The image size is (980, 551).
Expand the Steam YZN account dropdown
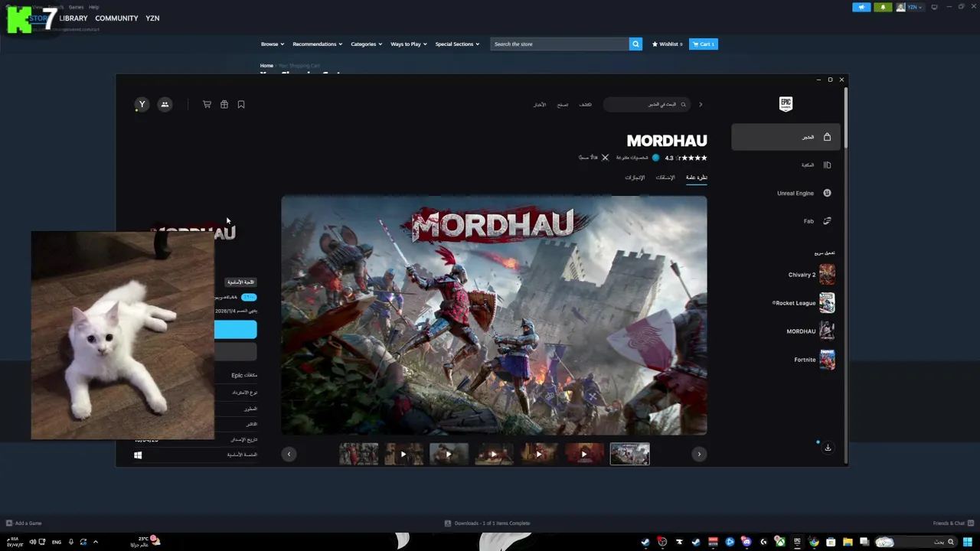910,8
